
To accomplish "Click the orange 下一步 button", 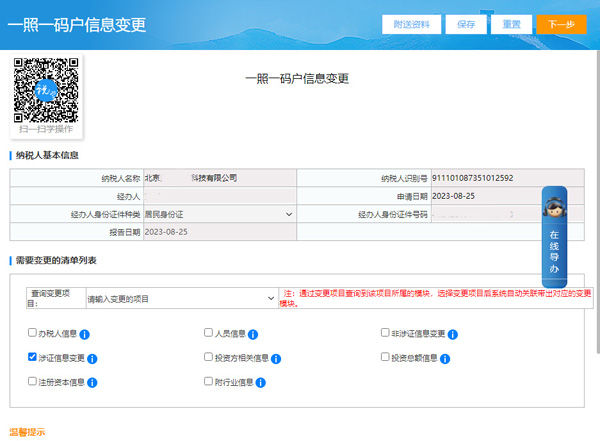I will pos(561,24).
